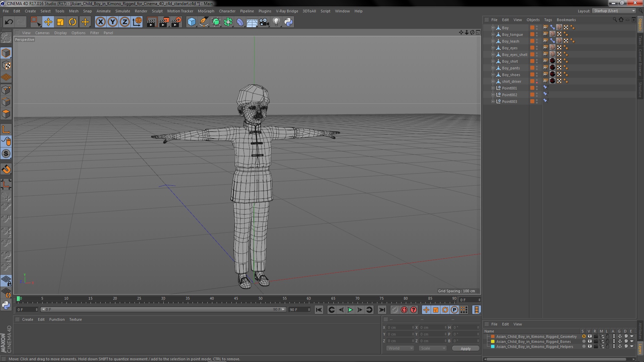Image resolution: width=644 pixels, height=362 pixels.
Task: Click the cyan Rigged_Helpers layer color swatch
Action: (x=493, y=347)
